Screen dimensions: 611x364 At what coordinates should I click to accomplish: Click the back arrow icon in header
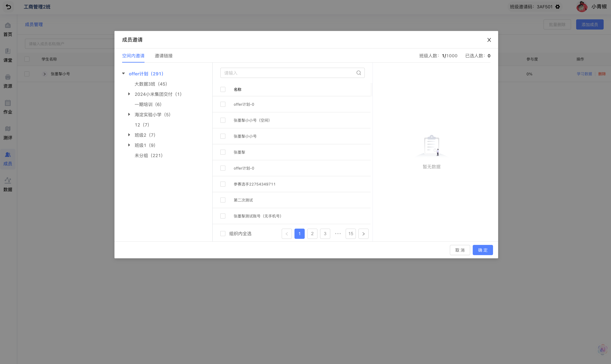[8, 7]
